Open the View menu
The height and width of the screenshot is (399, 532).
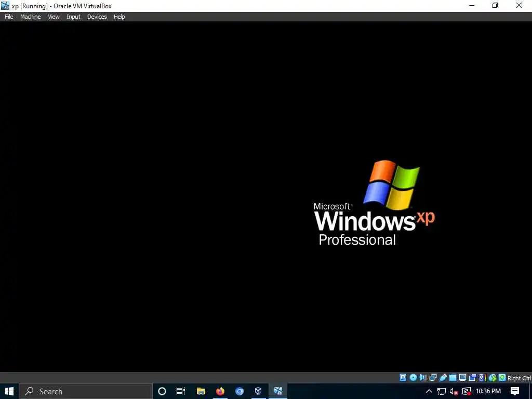click(54, 17)
